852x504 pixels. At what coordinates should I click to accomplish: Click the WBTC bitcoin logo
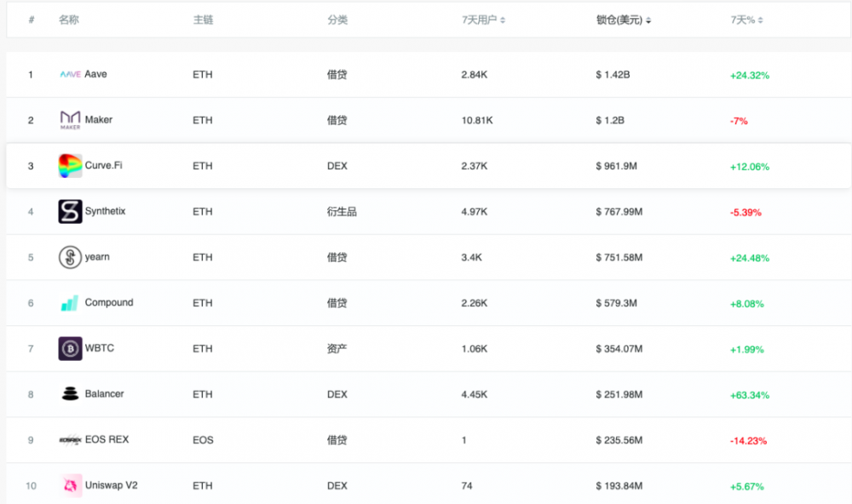[69, 348]
